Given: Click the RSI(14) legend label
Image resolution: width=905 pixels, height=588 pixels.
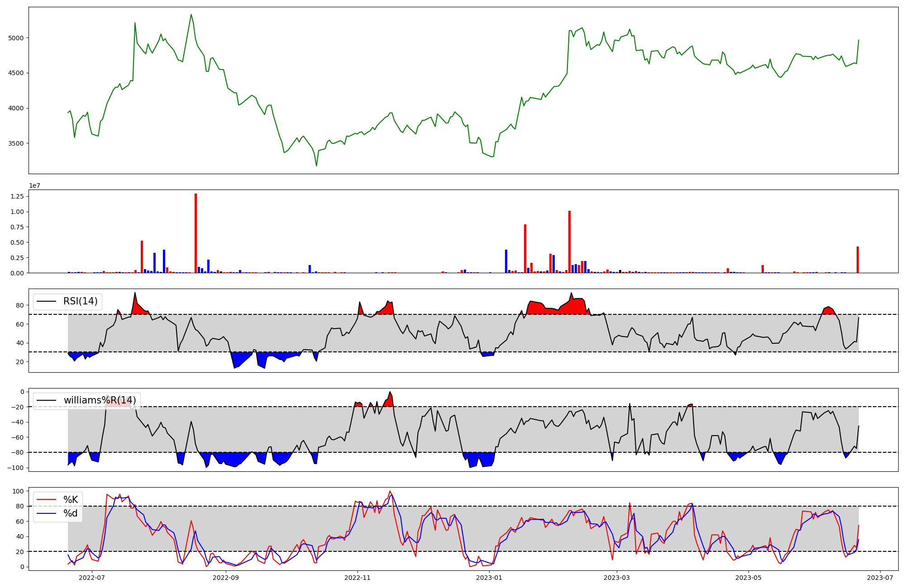Looking at the screenshot, I should (x=80, y=301).
